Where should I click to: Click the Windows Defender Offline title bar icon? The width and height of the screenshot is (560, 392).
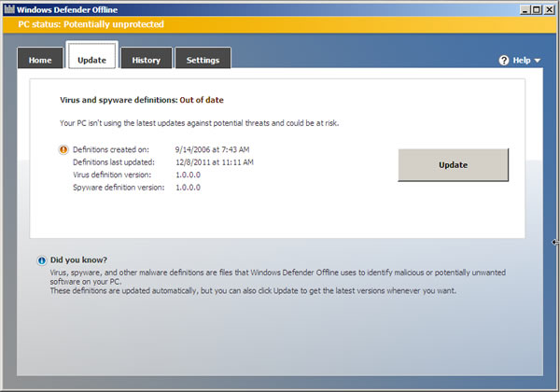point(9,9)
